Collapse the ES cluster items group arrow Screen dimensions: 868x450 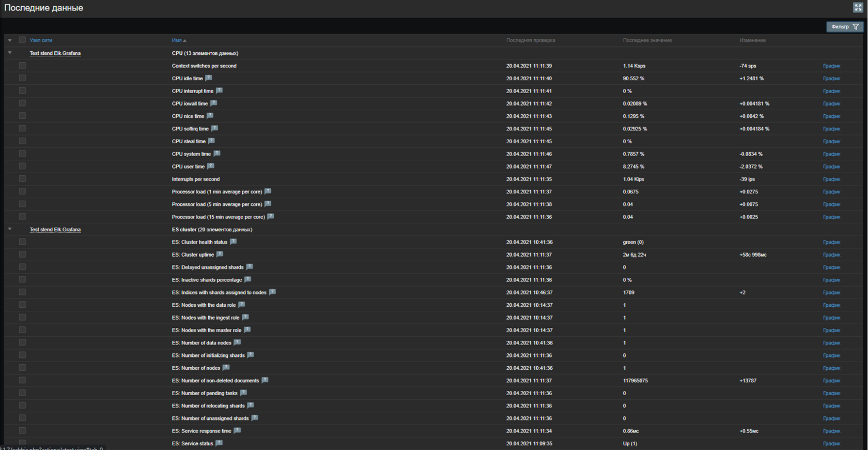[x=9, y=229]
